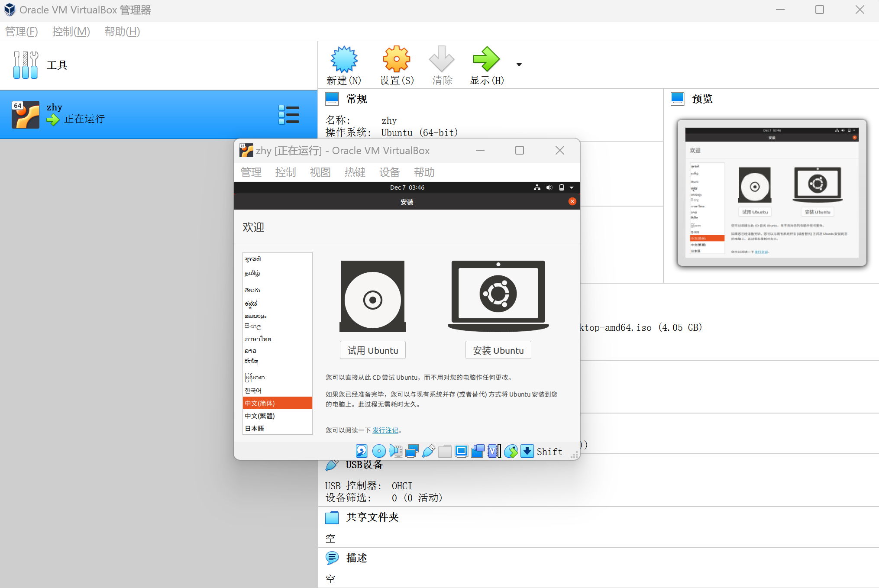Click Ubuntu battery icon in top bar
Screen dimensions: 879x588
[562, 187]
